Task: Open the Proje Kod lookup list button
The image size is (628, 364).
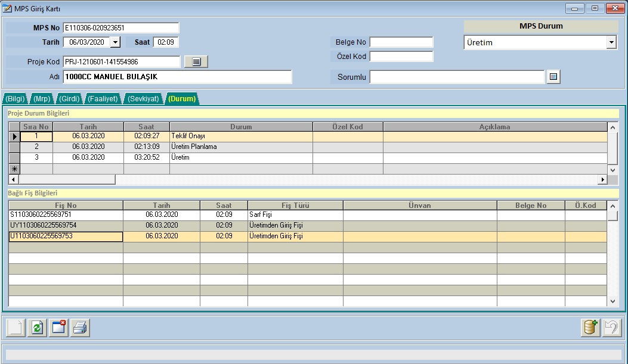Action: click(x=196, y=61)
